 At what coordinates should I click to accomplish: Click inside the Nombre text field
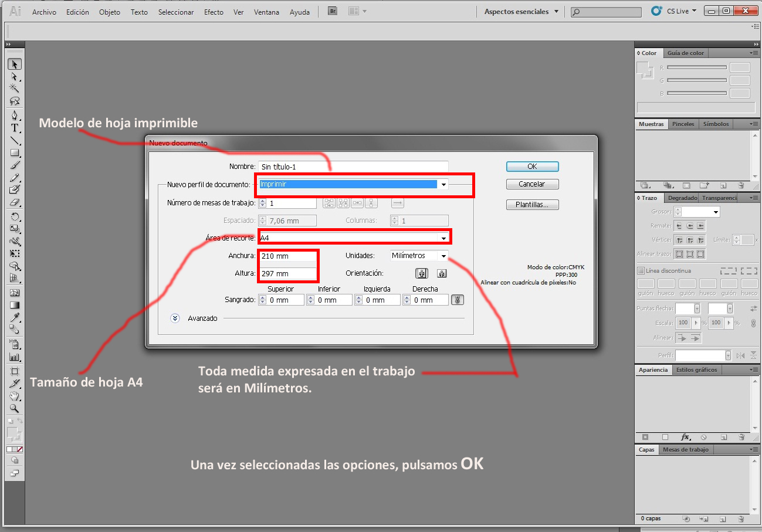pyautogui.click(x=352, y=166)
